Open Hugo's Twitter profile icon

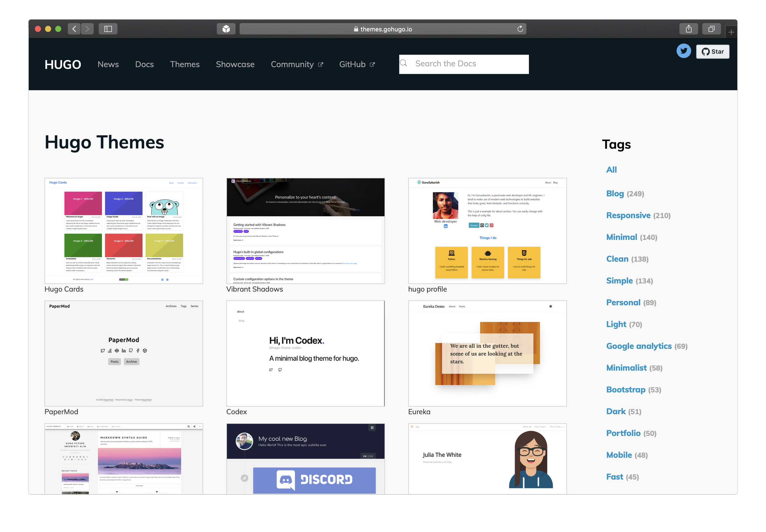click(684, 51)
